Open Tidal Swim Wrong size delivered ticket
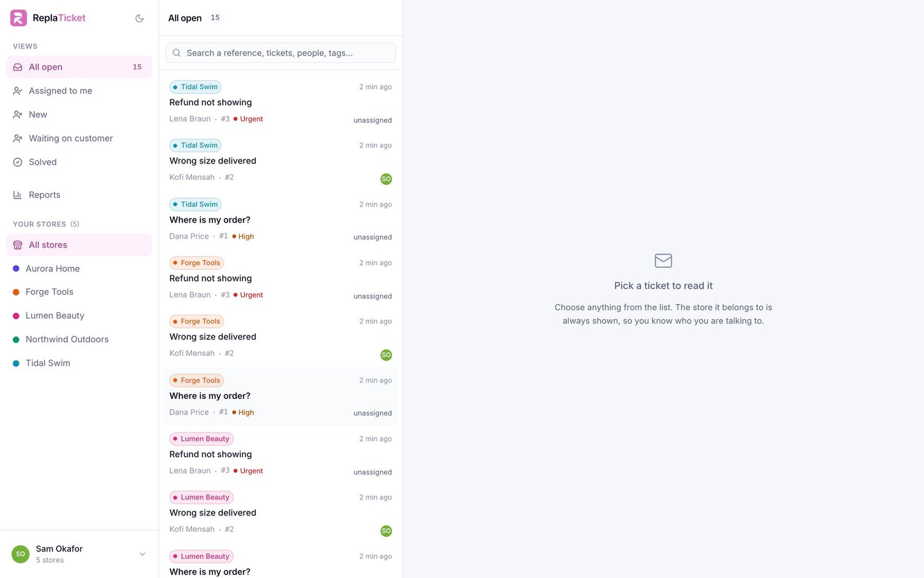 281,162
